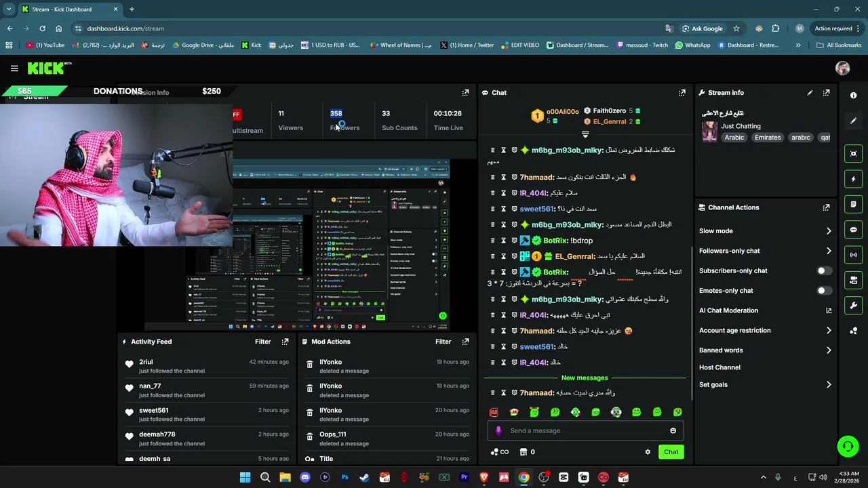This screenshot has width=868, height=488.
Task: Open the Kick hamburger menu
Action: pos(14,68)
